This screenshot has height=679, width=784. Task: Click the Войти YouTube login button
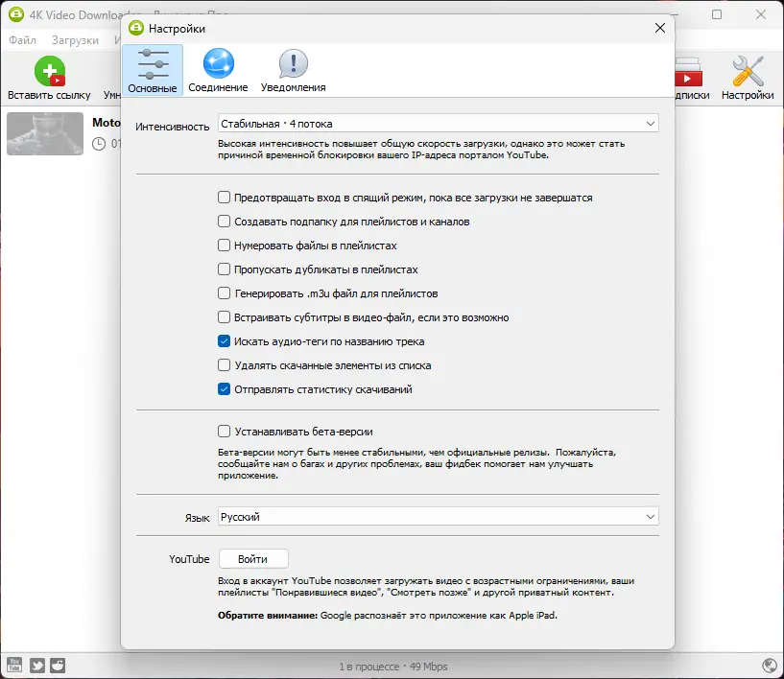[x=253, y=559]
